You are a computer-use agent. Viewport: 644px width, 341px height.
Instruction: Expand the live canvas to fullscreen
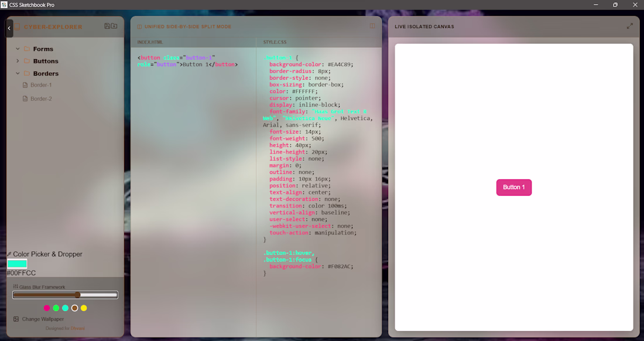click(x=629, y=26)
